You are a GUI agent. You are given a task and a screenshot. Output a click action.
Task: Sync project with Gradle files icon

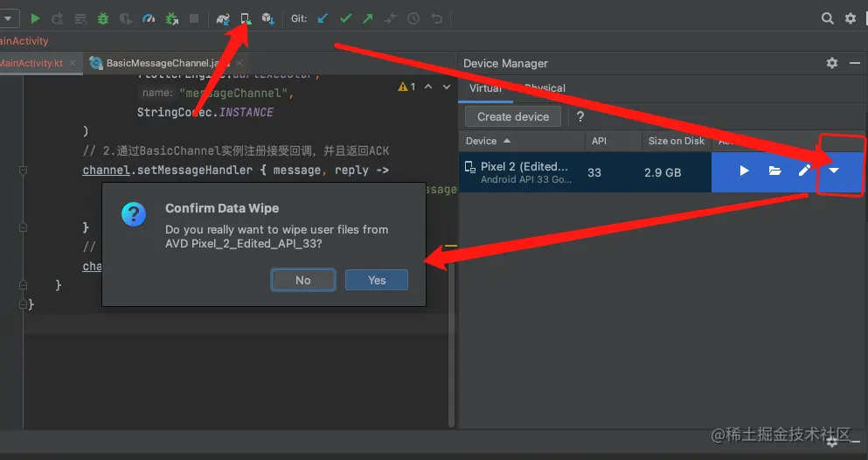coord(223,19)
